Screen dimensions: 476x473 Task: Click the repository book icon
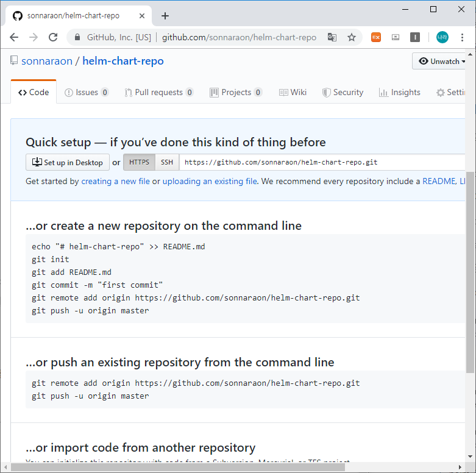[13, 60]
